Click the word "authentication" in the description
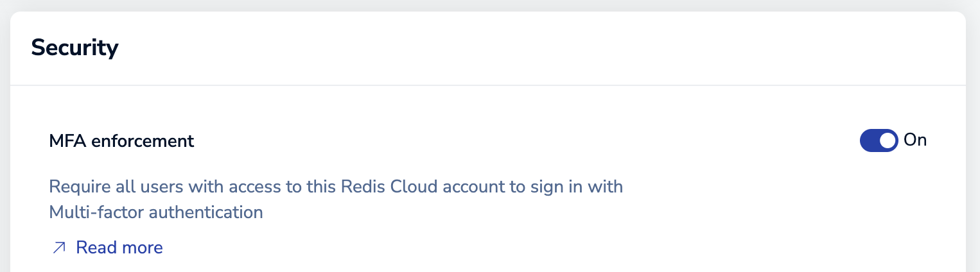Image resolution: width=980 pixels, height=272 pixels. (206, 212)
